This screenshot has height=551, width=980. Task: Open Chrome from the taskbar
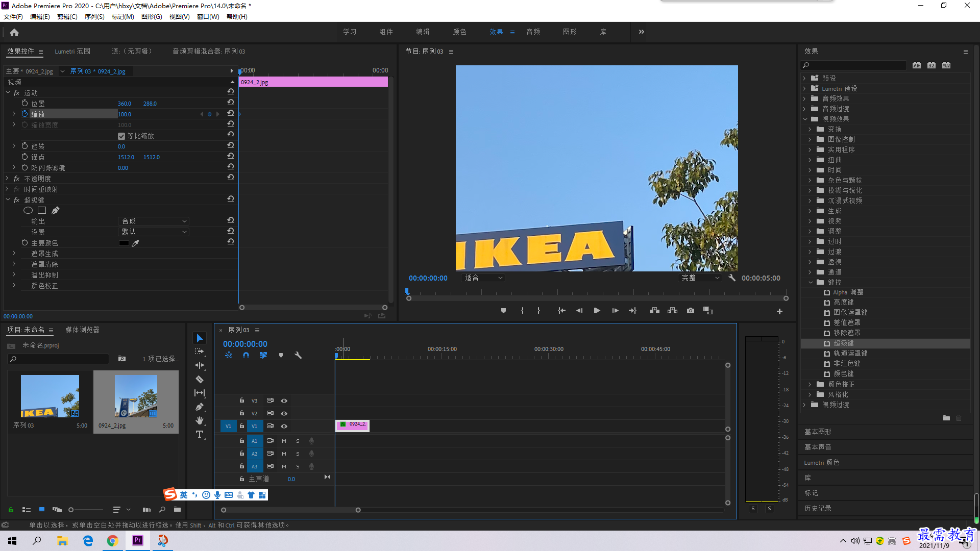pos(112,540)
